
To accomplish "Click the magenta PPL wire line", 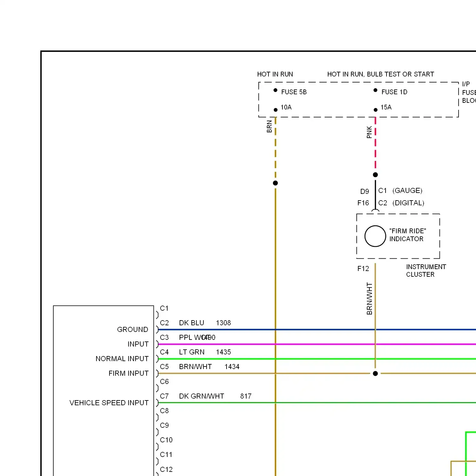I will (317, 344).
